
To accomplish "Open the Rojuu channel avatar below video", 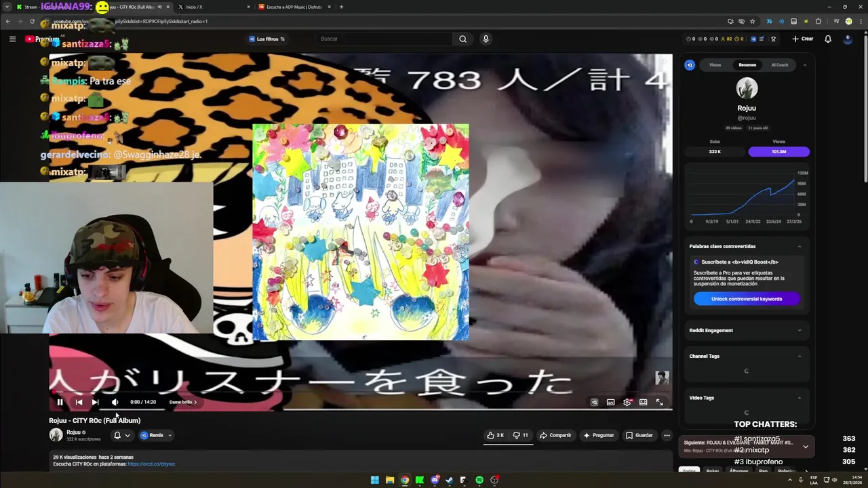I will (x=56, y=435).
